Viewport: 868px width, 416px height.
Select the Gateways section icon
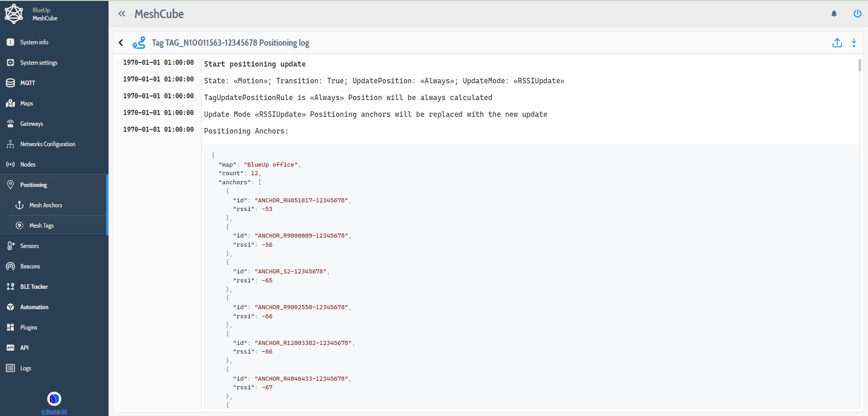[x=10, y=123]
